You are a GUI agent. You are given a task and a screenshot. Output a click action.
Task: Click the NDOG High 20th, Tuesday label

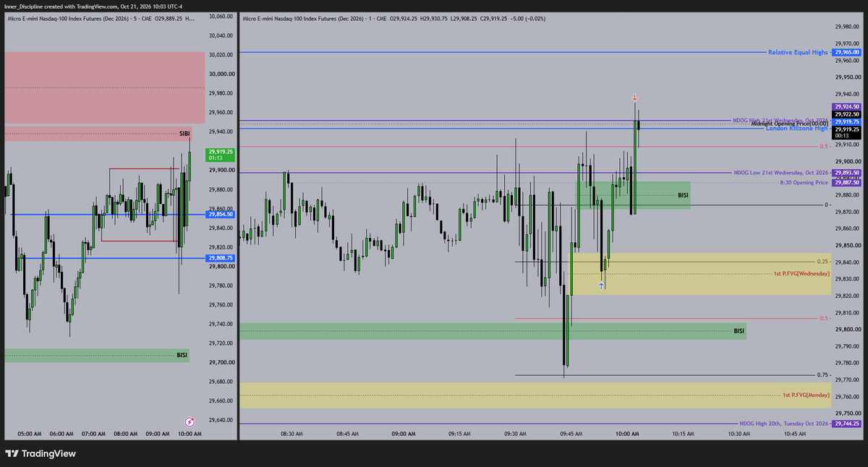tap(783, 424)
